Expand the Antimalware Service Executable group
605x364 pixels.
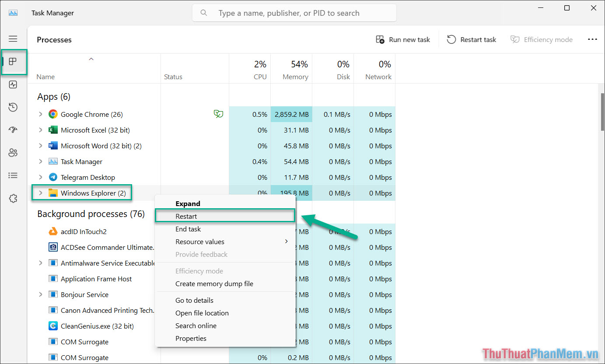(40, 263)
